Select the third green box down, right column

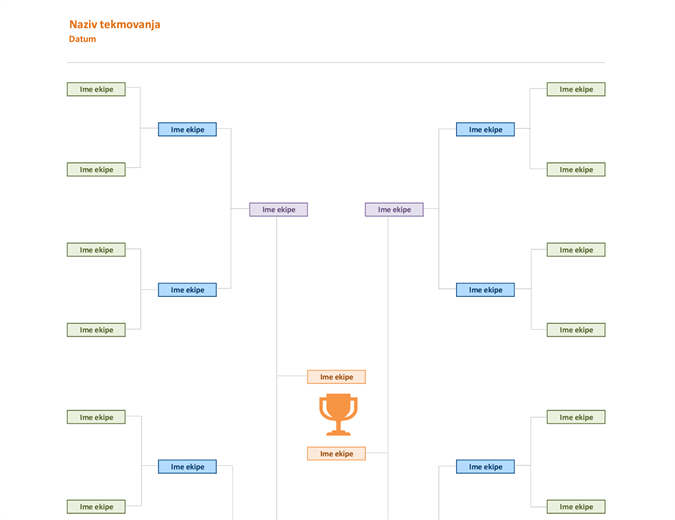tap(576, 250)
